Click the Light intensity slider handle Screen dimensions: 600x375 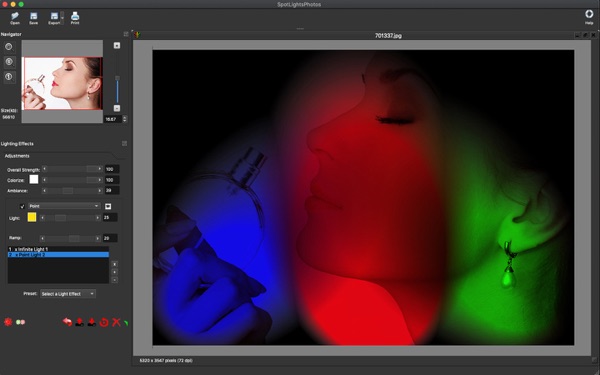(x=60, y=218)
